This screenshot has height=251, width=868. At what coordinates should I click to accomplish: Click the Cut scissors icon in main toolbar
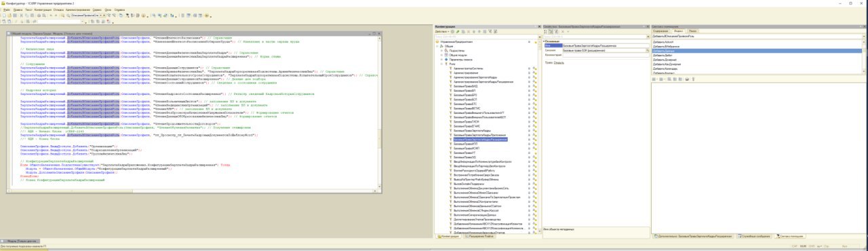pos(21,15)
